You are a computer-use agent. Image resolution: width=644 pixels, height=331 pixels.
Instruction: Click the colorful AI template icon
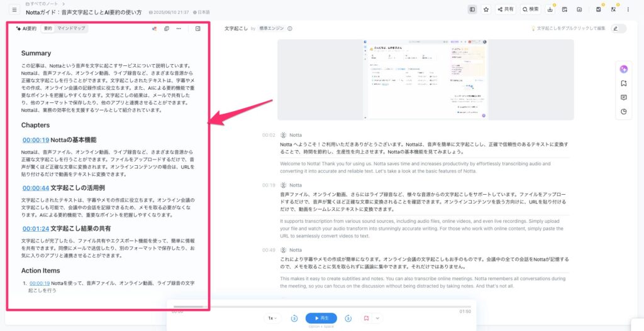(x=155, y=29)
